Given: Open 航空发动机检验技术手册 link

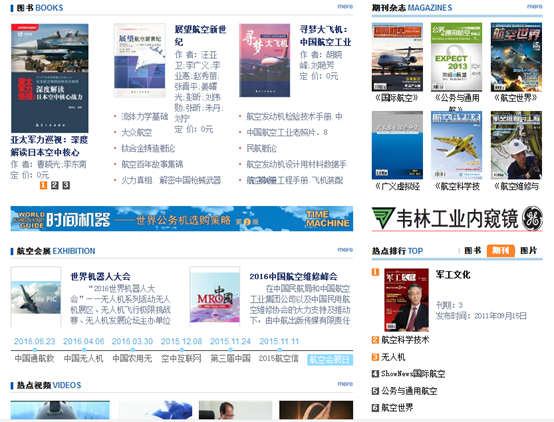Looking at the screenshot, I should point(294,117).
